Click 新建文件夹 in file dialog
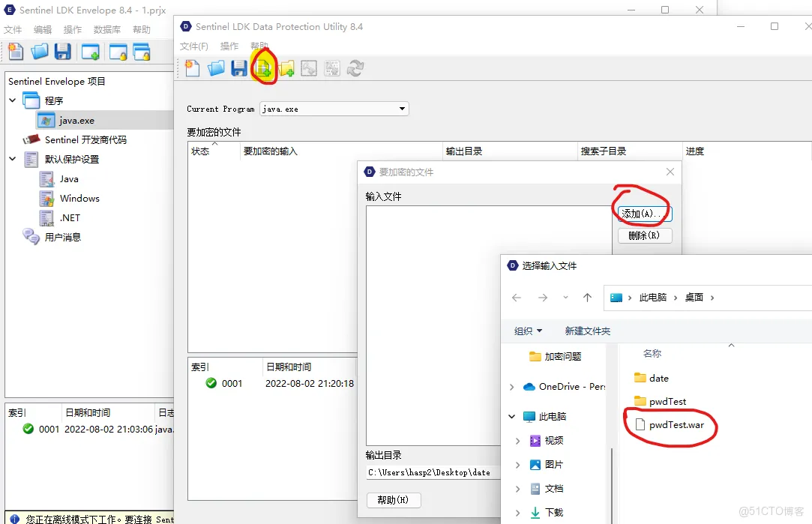 [x=587, y=331]
